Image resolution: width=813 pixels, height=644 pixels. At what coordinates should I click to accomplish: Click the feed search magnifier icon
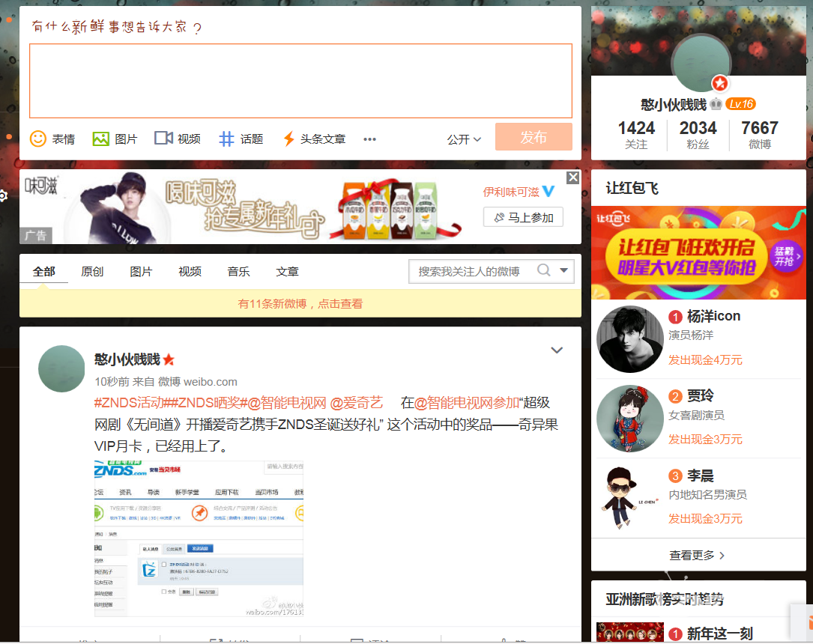tap(544, 270)
